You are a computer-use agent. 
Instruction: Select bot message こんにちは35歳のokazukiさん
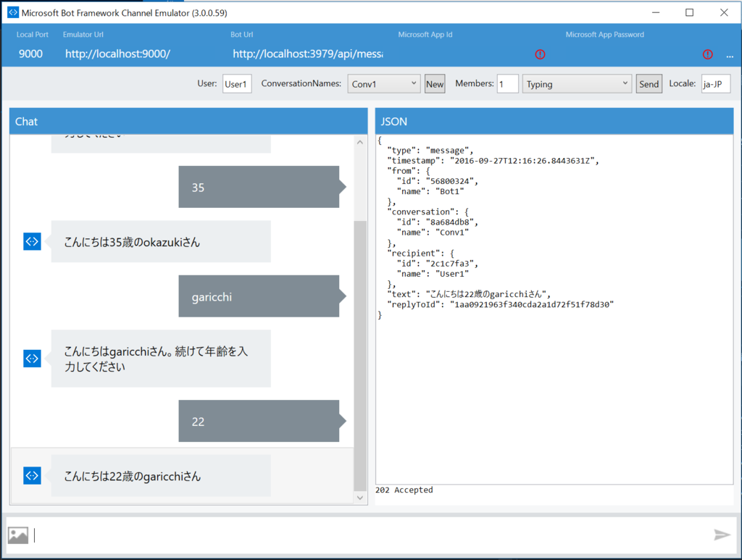click(161, 242)
